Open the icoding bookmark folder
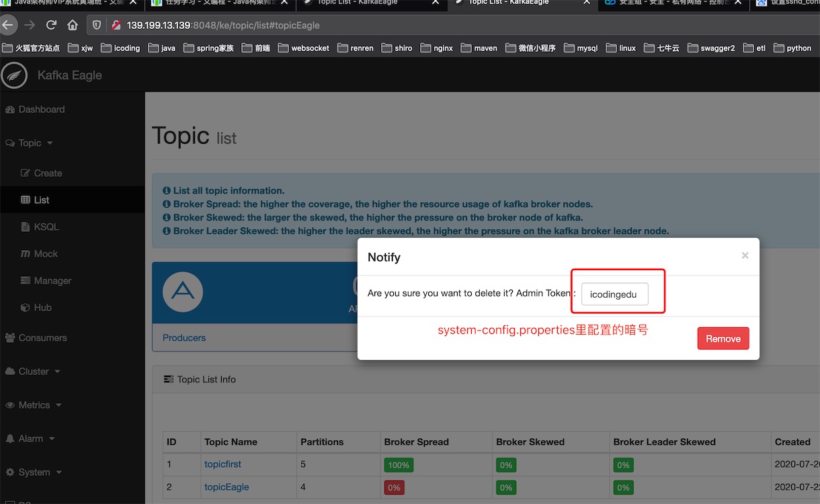The height and width of the screenshot is (504, 820). pos(120,48)
